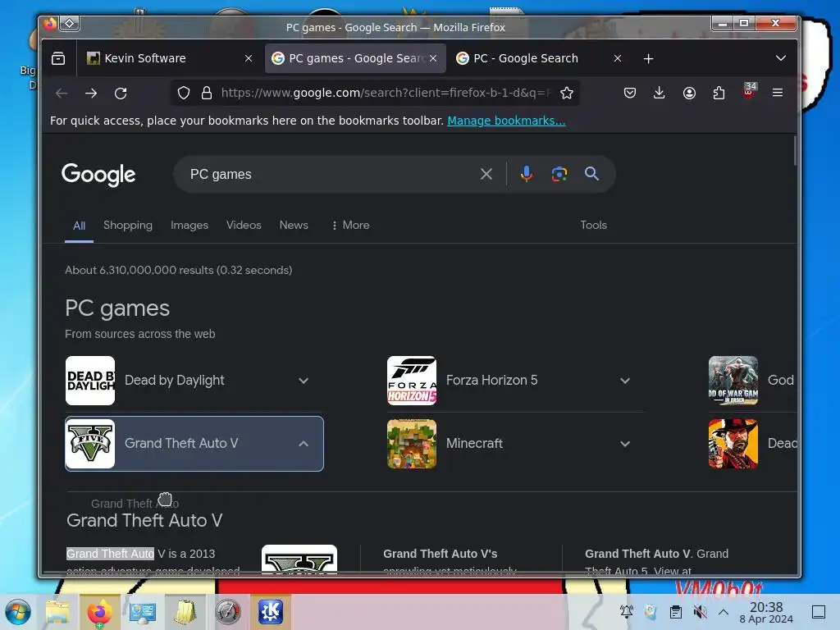Select the Shopping results tab
The height and width of the screenshot is (630, 840).
(128, 225)
